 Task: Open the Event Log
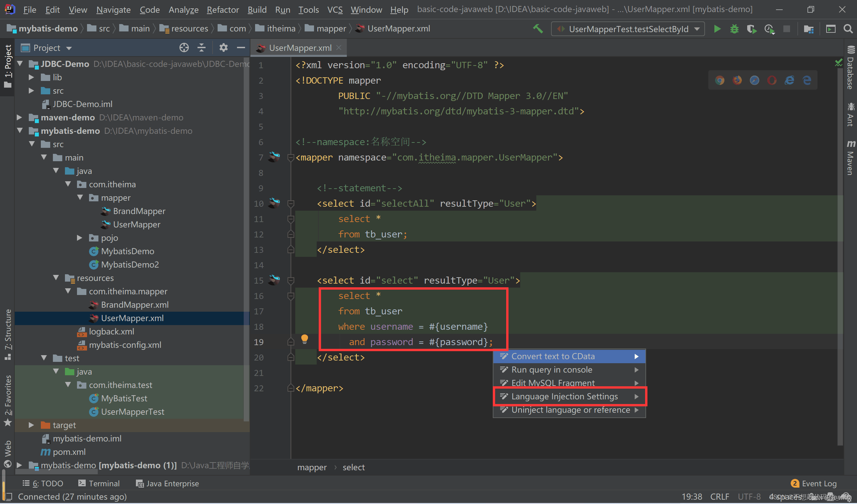tap(814, 483)
